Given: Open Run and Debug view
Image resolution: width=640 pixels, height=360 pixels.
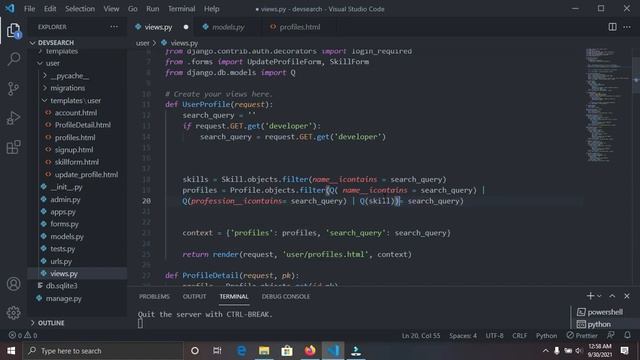Looking at the screenshot, I should 13,118.
